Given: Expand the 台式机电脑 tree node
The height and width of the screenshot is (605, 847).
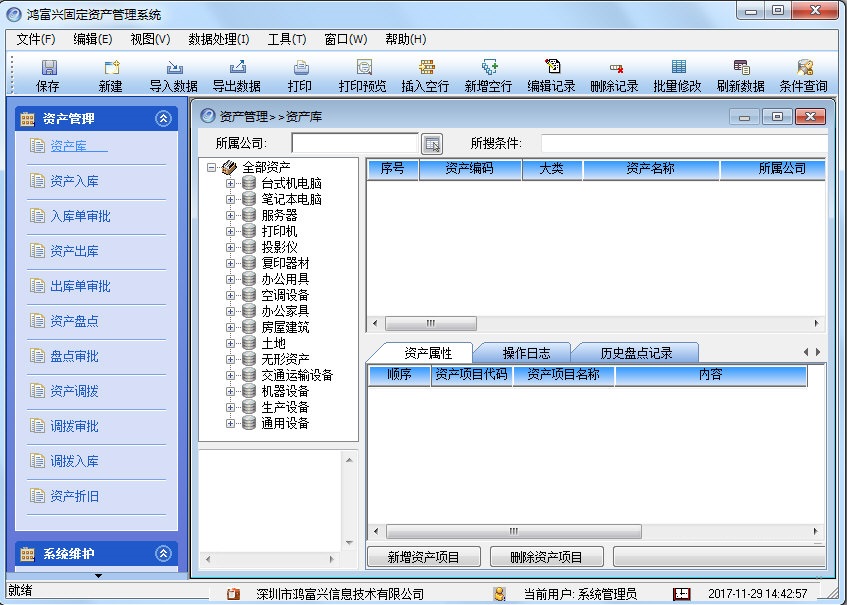Looking at the screenshot, I should [231, 185].
